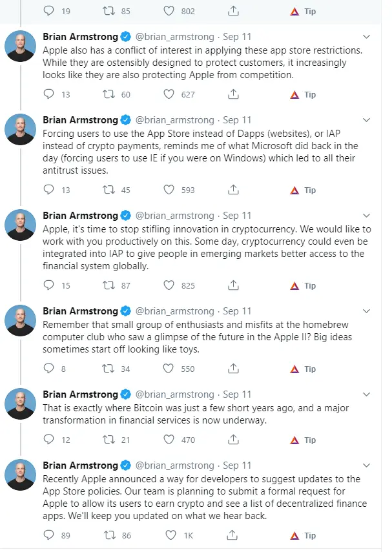The height and width of the screenshot is (552, 392).
Task: Share the top tweet with 802 likes
Action: pyautogui.click(x=233, y=11)
